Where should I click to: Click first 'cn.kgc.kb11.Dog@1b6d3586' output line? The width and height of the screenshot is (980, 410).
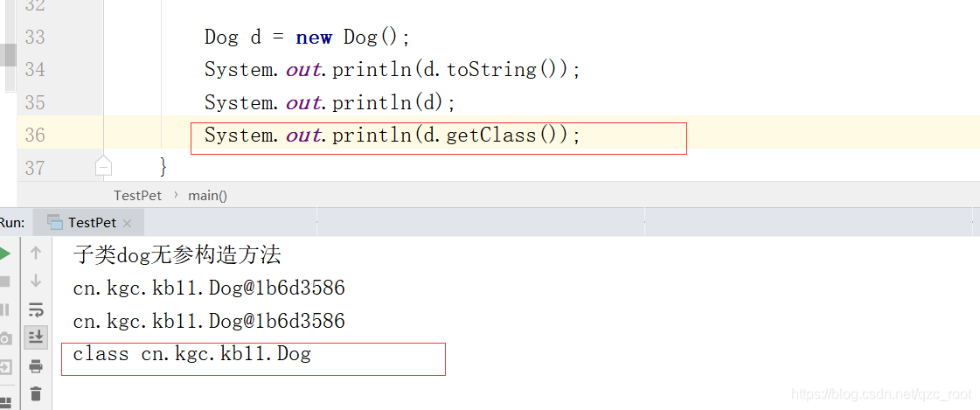click(x=209, y=288)
